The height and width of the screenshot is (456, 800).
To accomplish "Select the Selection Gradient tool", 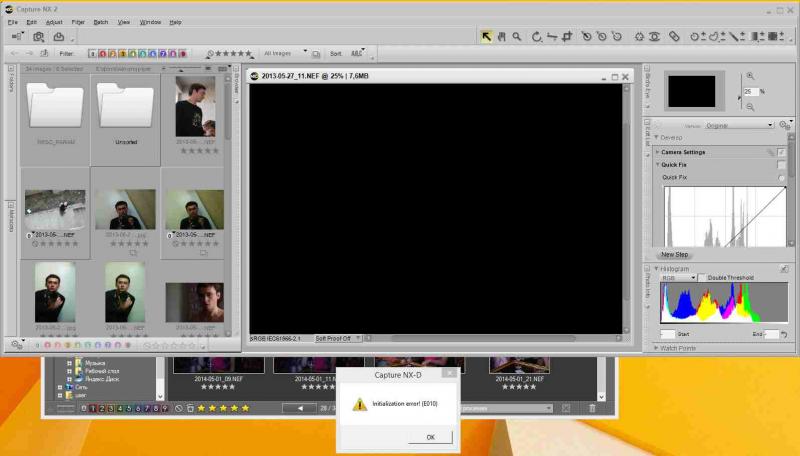I will point(757,37).
